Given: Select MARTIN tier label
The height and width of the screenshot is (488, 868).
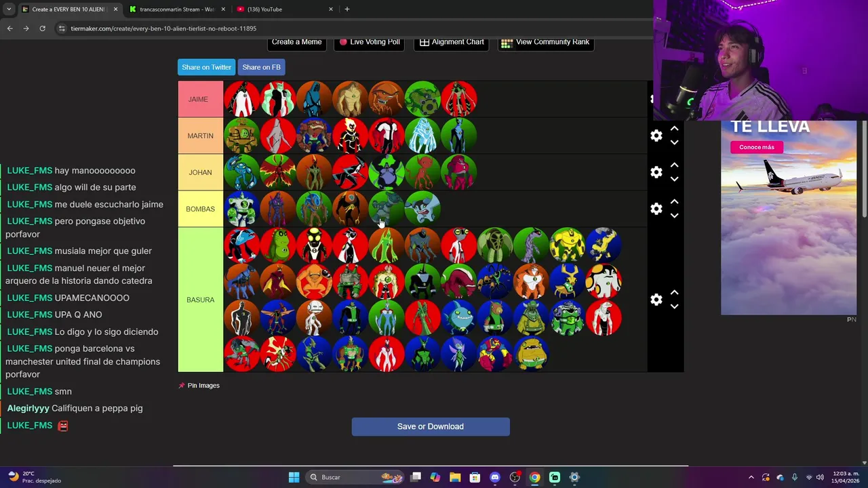Looking at the screenshot, I should (200, 136).
